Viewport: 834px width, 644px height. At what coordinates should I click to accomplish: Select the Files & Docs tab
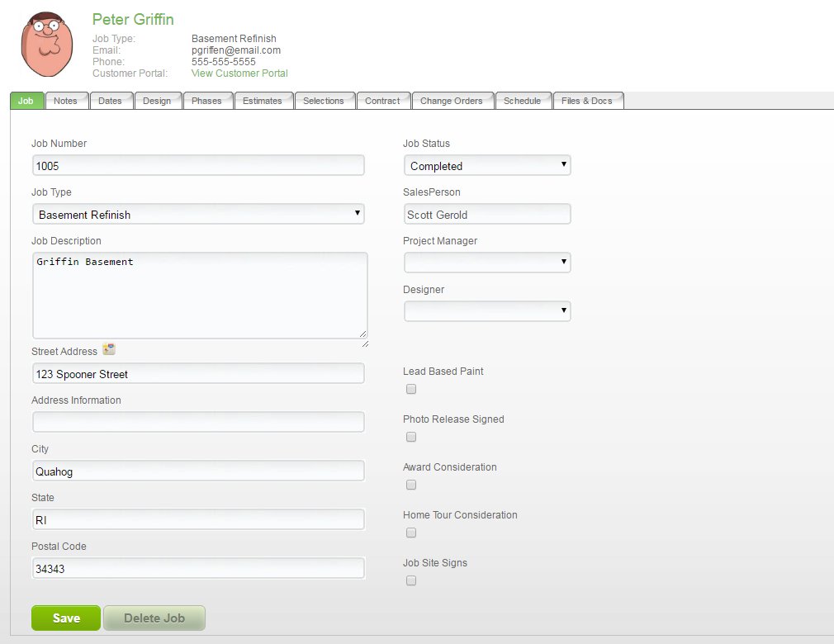(x=588, y=101)
